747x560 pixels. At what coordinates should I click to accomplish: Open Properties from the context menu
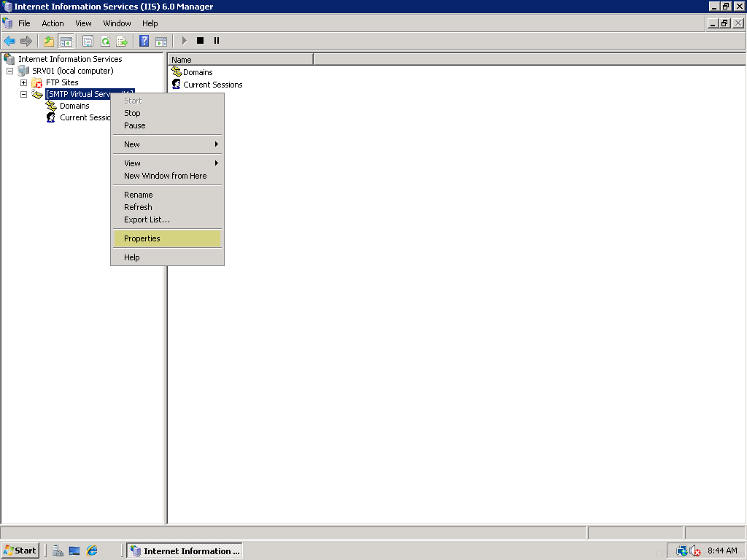(167, 238)
